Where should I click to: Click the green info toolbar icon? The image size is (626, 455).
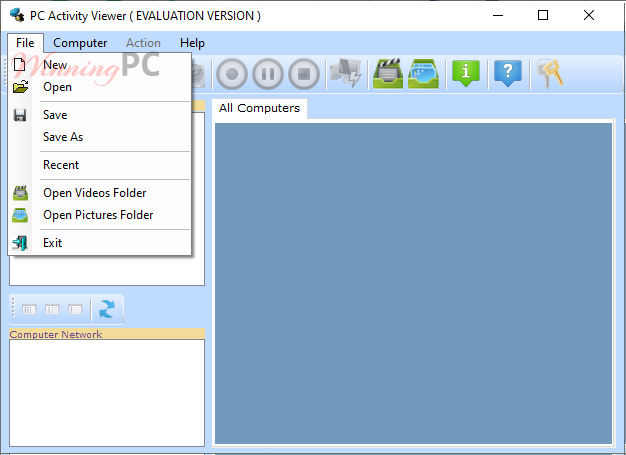(466, 73)
